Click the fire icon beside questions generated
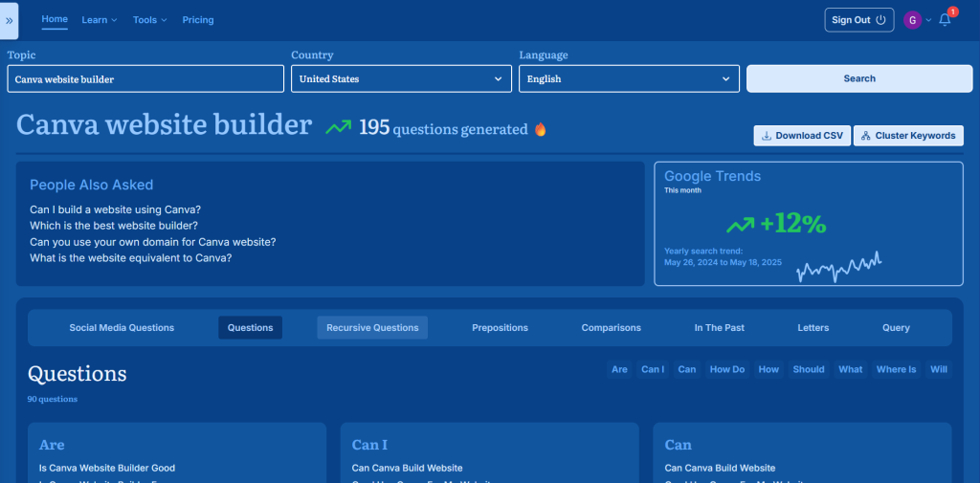 click(540, 129)
